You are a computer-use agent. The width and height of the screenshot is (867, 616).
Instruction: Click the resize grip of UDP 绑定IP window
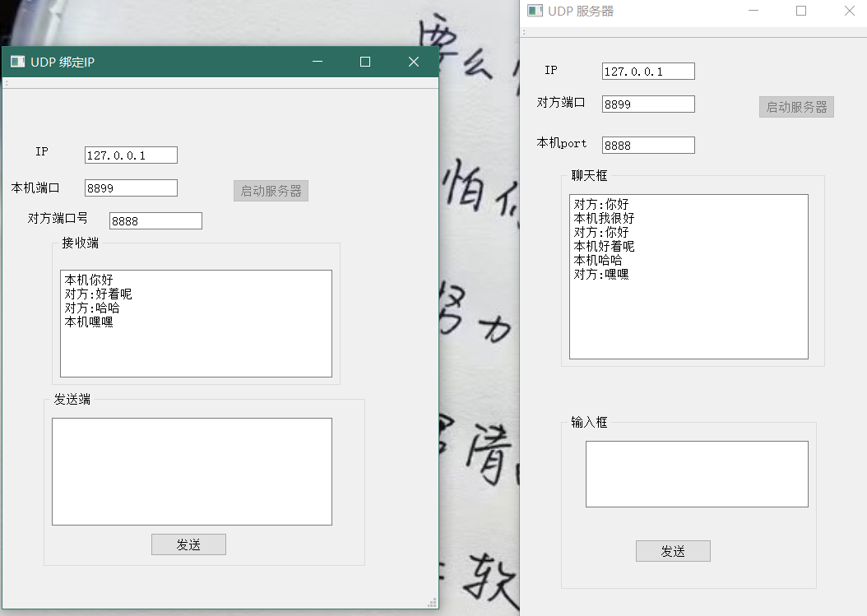pos(432,603)
